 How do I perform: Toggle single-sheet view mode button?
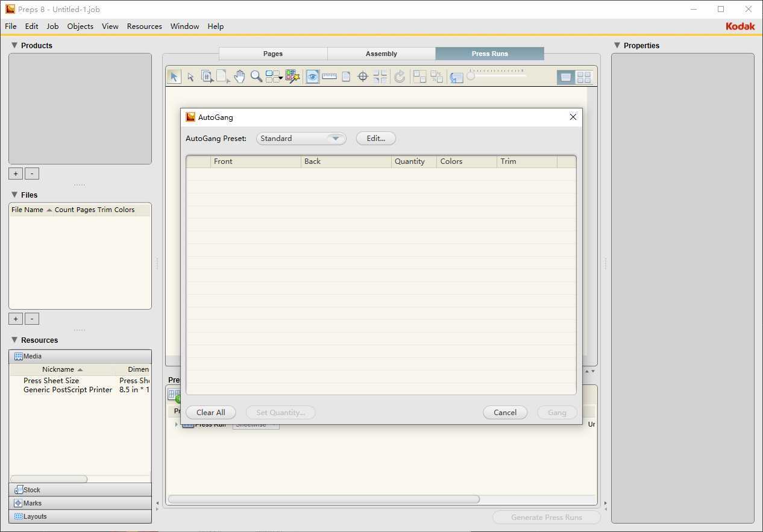click(x=565, y=77)
